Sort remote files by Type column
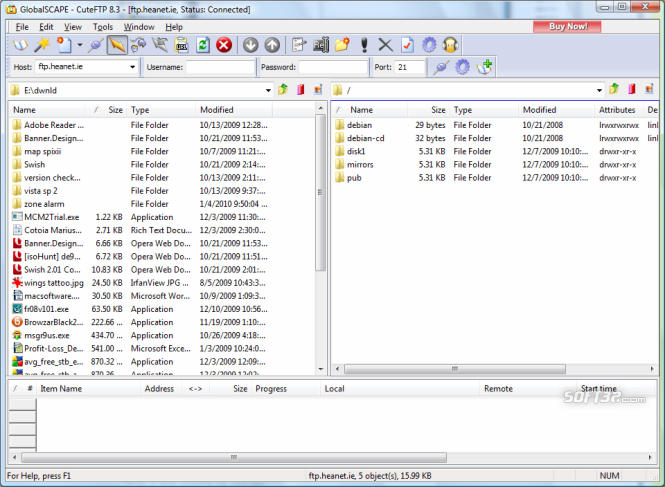Image resolution: width=665 pixels, height=487 pixels. (484, 110)
